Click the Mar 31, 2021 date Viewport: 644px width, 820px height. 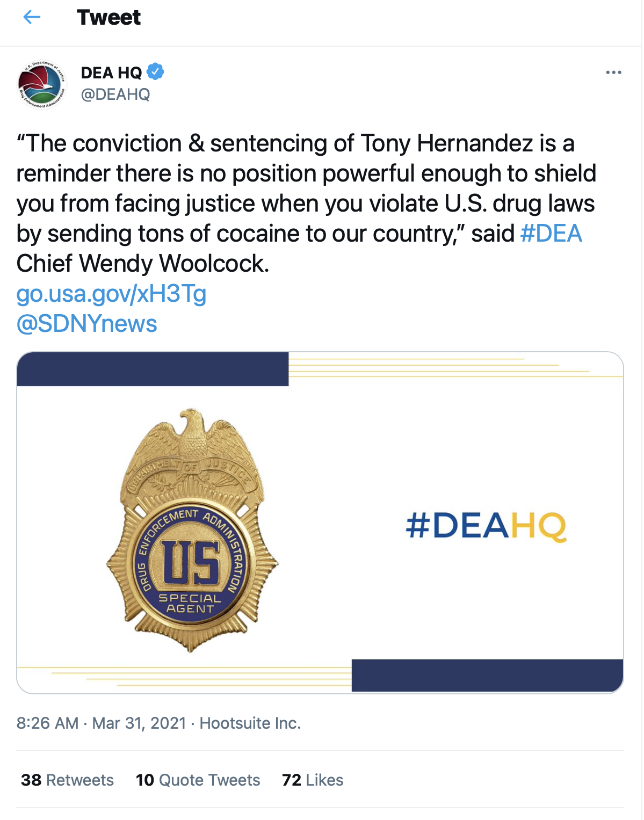point(139,723)
